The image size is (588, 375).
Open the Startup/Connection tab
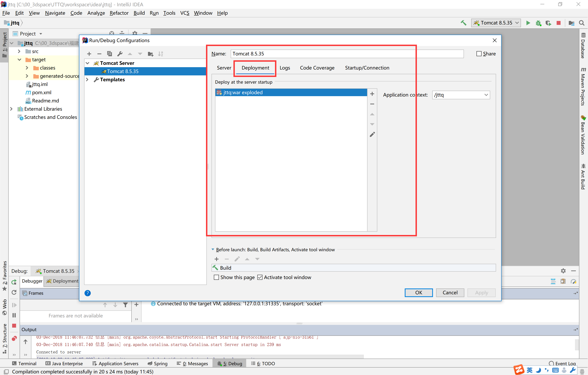tap(367, 68)
